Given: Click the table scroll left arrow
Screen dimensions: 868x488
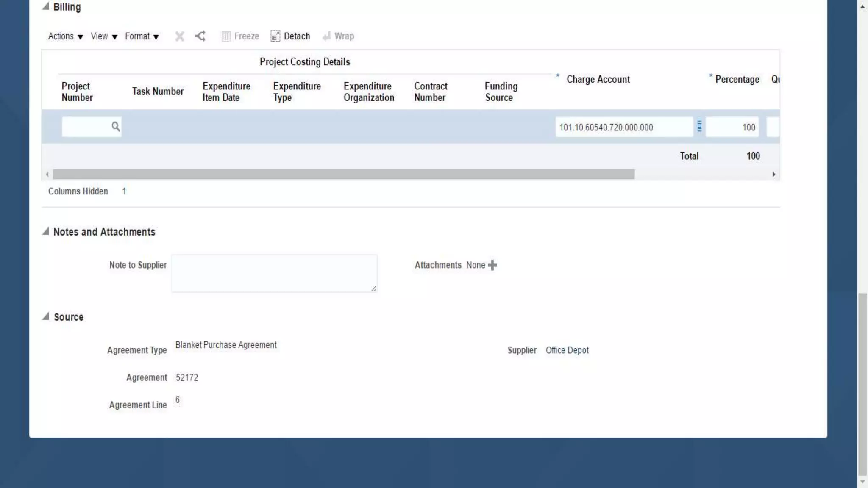Looking at the screenshot, I should 47,175.
